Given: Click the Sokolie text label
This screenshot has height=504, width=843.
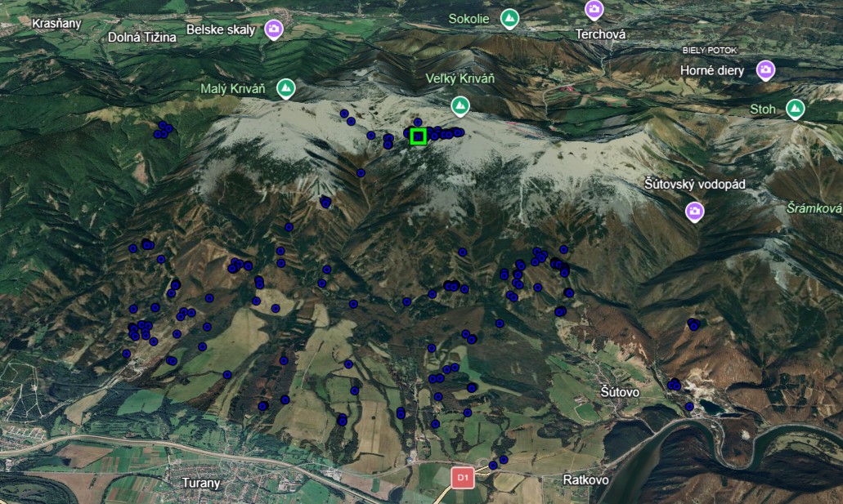Looking at the screenshot, I should (x=469, y=19).
